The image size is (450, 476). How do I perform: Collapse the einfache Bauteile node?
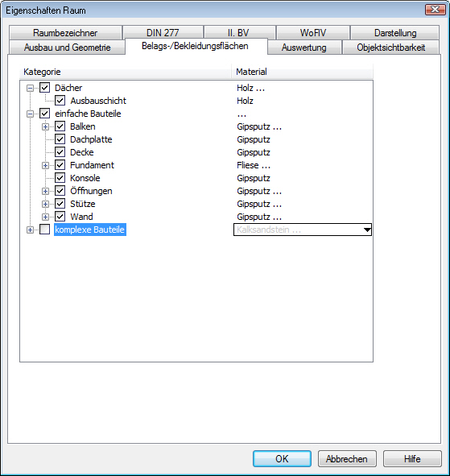tap(30, 114)
